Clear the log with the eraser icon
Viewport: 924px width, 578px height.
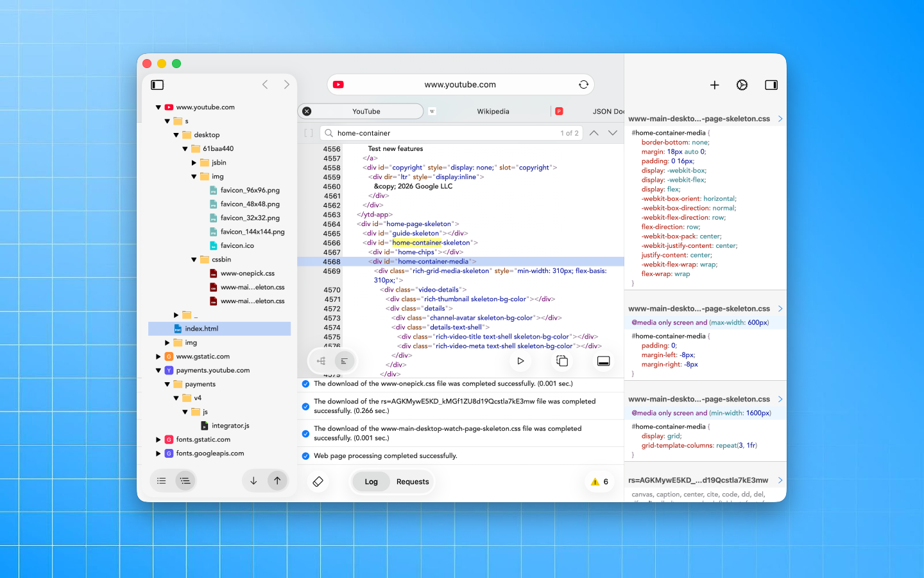click(x=318, y=482)
